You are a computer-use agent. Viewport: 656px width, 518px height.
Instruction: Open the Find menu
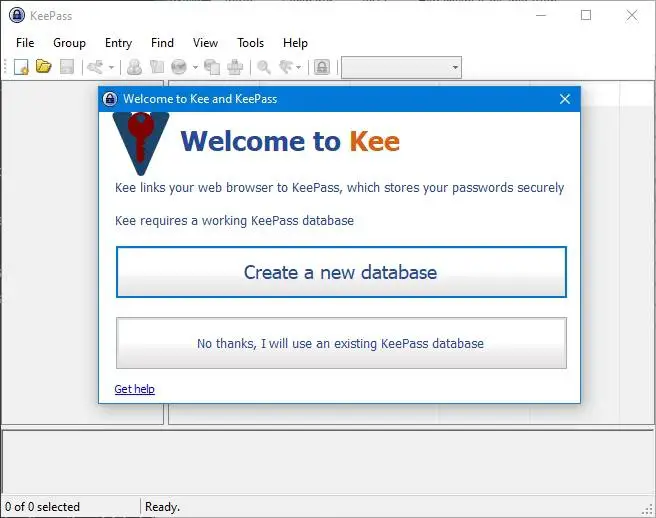(x=162, y=43)
